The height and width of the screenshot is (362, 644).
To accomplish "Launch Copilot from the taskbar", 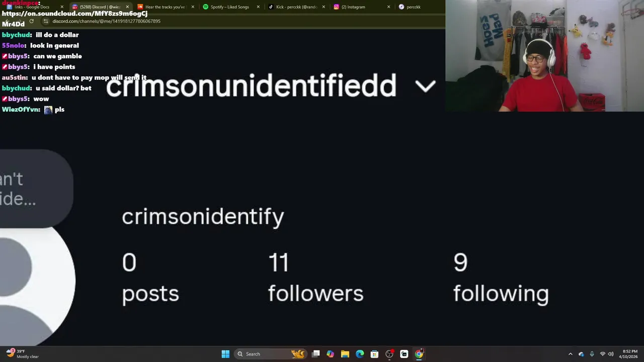I will point(331,354).
